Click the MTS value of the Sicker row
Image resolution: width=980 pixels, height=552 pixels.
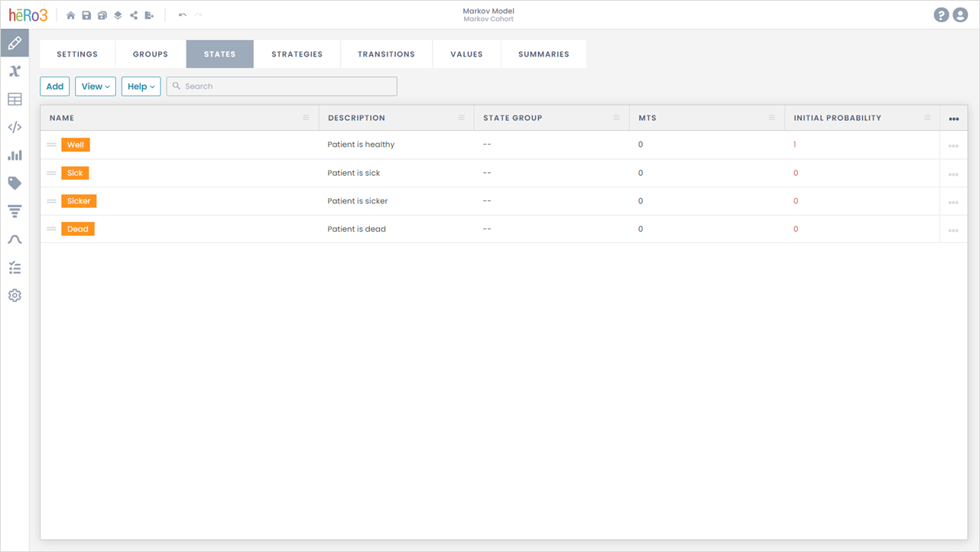point(641,201)
